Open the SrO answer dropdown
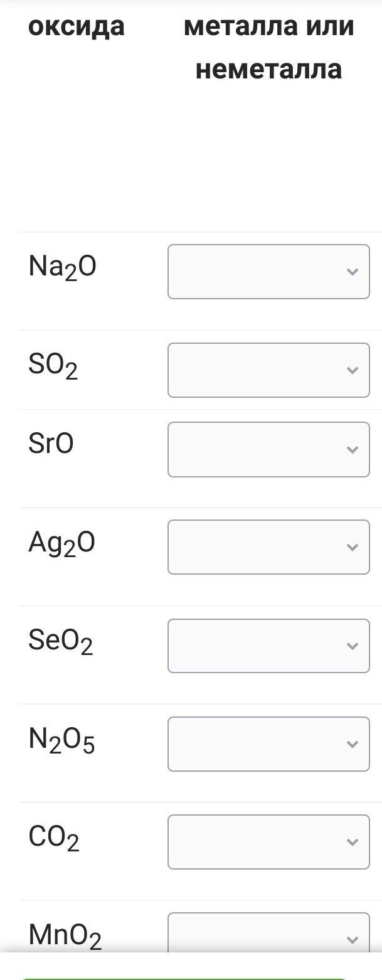Screen dimensions: 382x980 268,449
